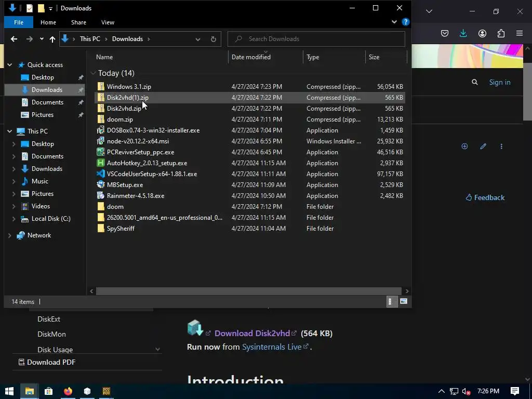Switch to Firefox from taskbar
Screen dimensions: 532x399
(68, 391)
